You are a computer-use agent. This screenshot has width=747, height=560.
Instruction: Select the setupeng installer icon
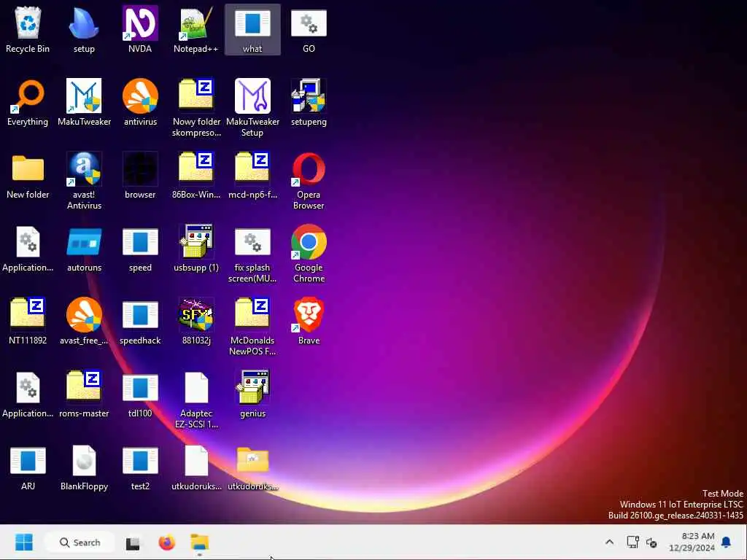309,103
